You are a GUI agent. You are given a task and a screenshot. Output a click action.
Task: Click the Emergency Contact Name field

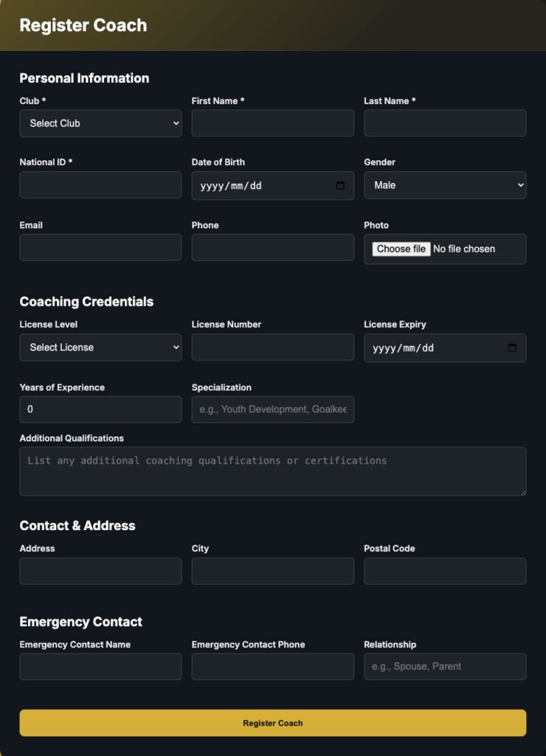(x=100, y=666)
